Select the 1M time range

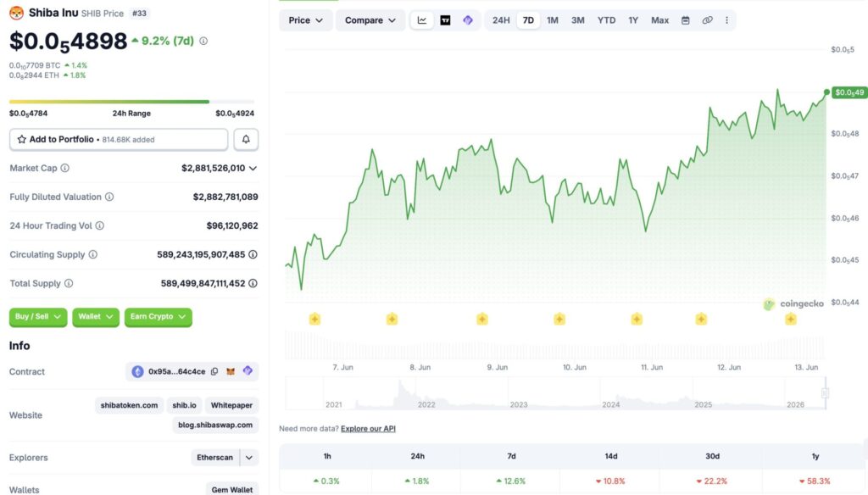pos(553,20)
